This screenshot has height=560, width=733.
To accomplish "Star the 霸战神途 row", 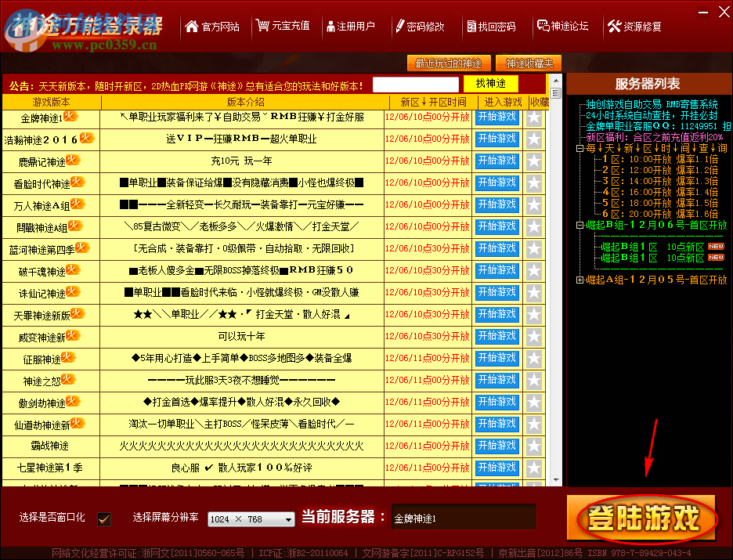I will point(534,447).
